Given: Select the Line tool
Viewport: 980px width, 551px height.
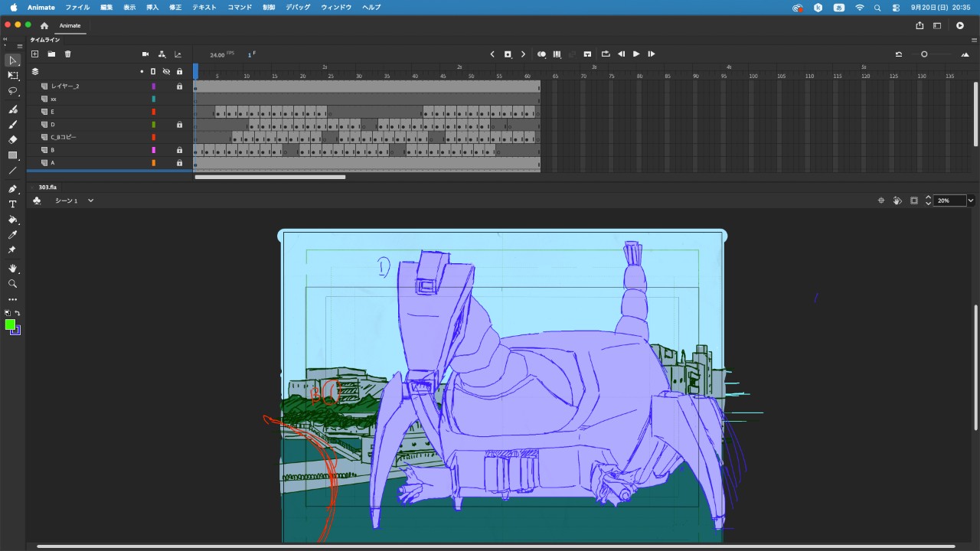Looking at the screenshot, I should click(x=13, y=171).
